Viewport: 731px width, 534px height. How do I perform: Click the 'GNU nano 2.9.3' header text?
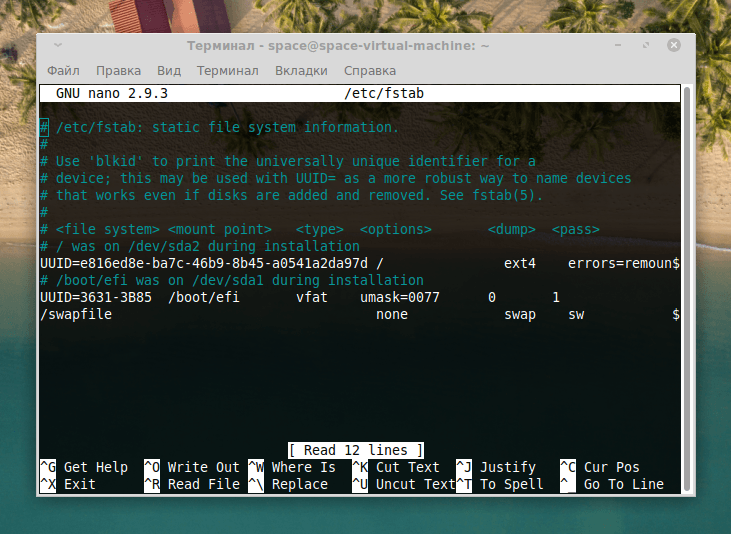click(x=112, y=93)
